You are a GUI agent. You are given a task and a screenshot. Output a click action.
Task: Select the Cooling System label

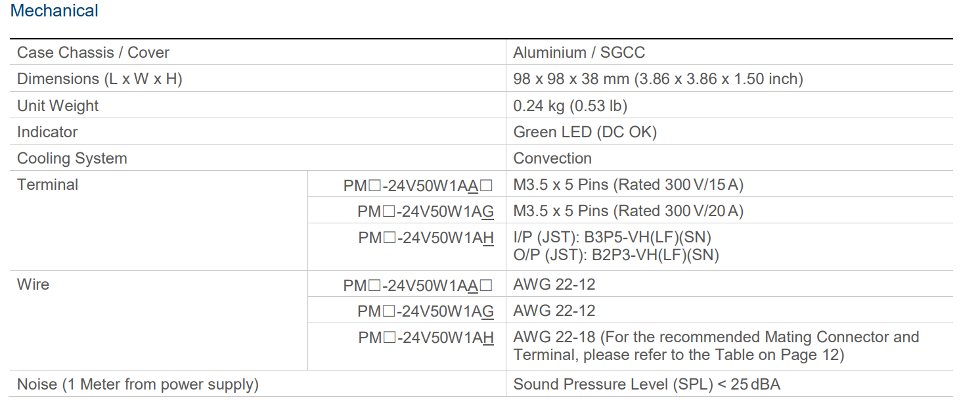(x=72, y=158)
